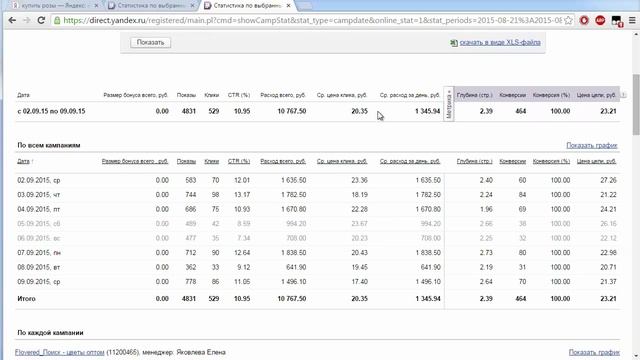
Task: Collapse the Метрика columns toggle
Action: tap(449, 104)
